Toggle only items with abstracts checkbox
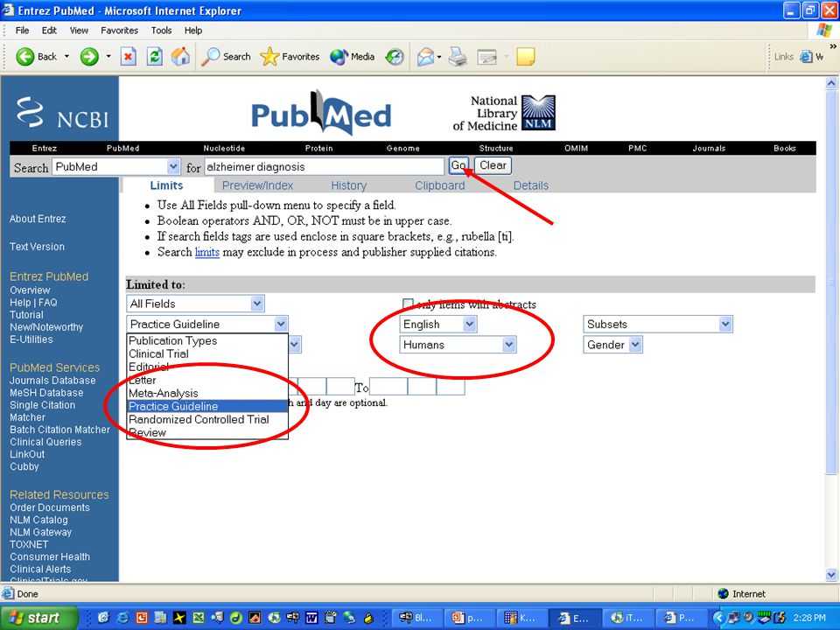Image resolution: width=840 pixels, height=630 pixels. 408,304
